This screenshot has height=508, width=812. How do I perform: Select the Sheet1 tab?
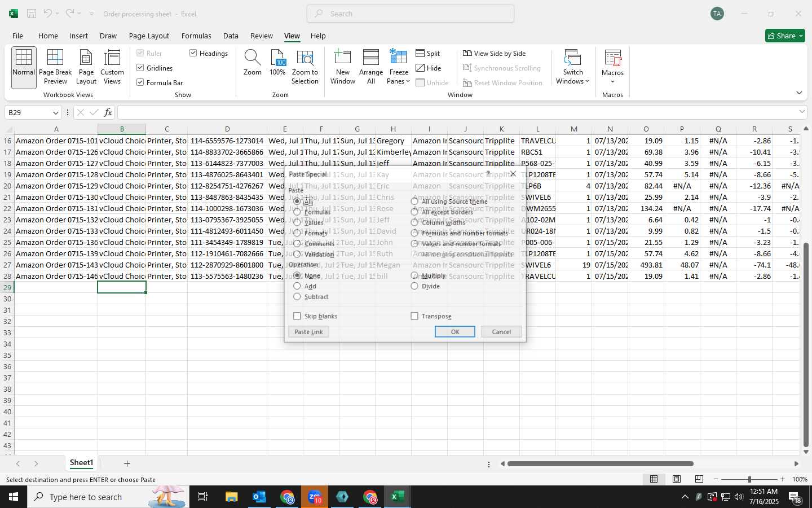point(81,463)
